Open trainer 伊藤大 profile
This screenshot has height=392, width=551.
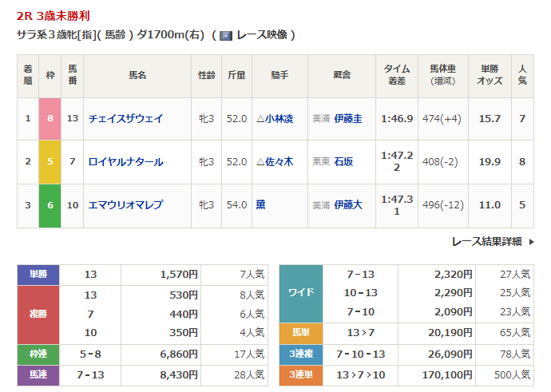[348, 205]
